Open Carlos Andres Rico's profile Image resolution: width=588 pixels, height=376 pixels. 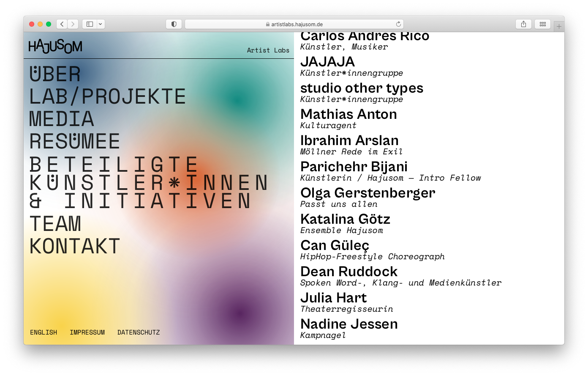tap(365, 36)
